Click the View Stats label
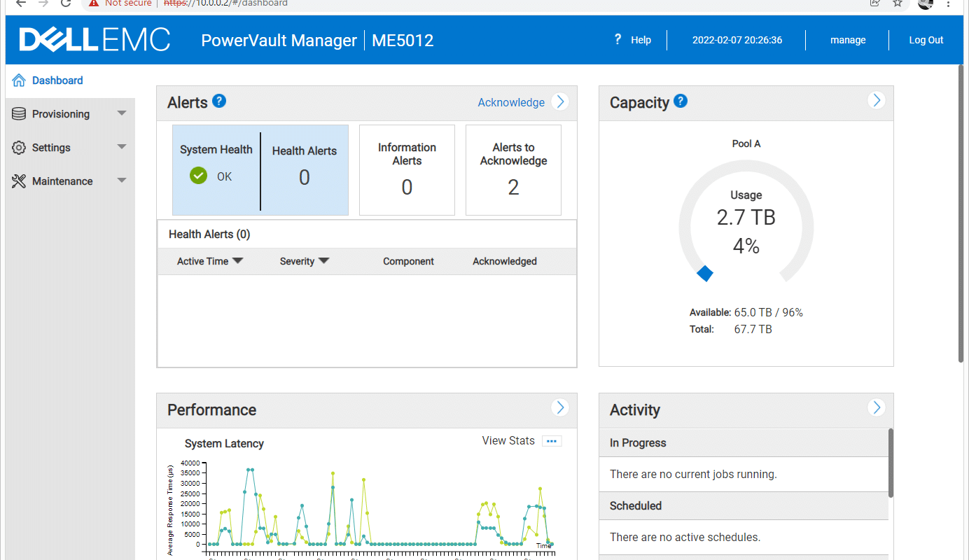The width and height of the screenshot is (969, 560). (508, 440)
